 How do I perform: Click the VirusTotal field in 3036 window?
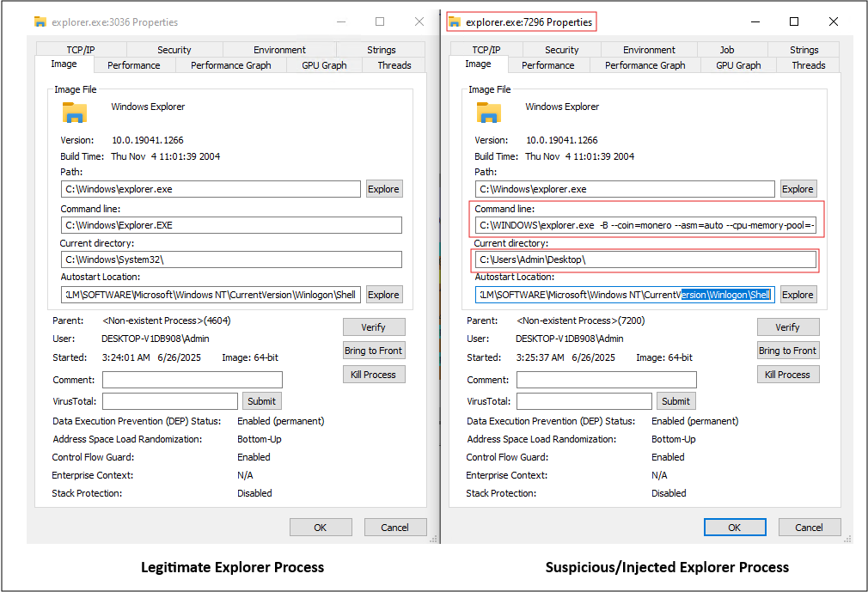(170, 401)
